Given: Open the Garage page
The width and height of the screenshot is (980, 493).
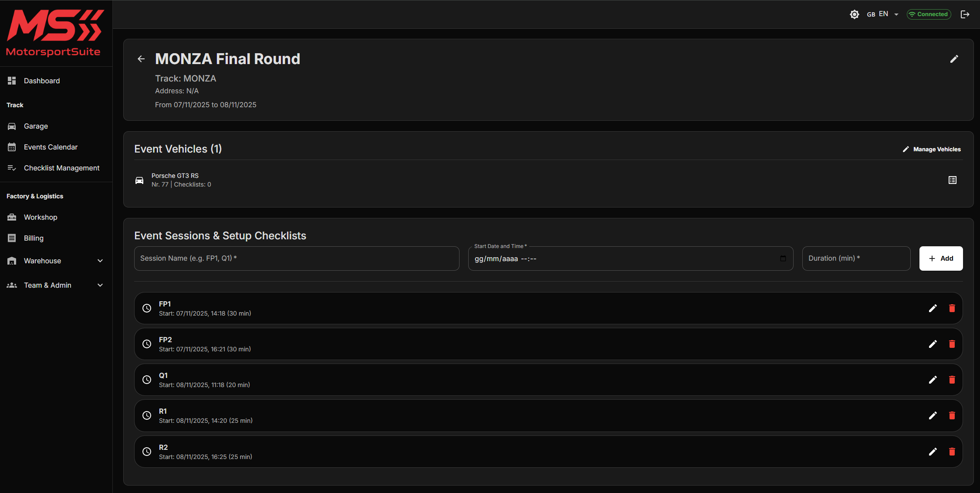Looking at the screenshot, I should click(x=36, y=126).
